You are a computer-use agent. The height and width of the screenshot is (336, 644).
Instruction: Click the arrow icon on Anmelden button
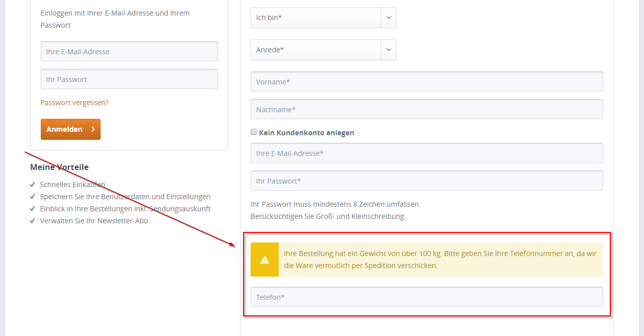[93, 129]
